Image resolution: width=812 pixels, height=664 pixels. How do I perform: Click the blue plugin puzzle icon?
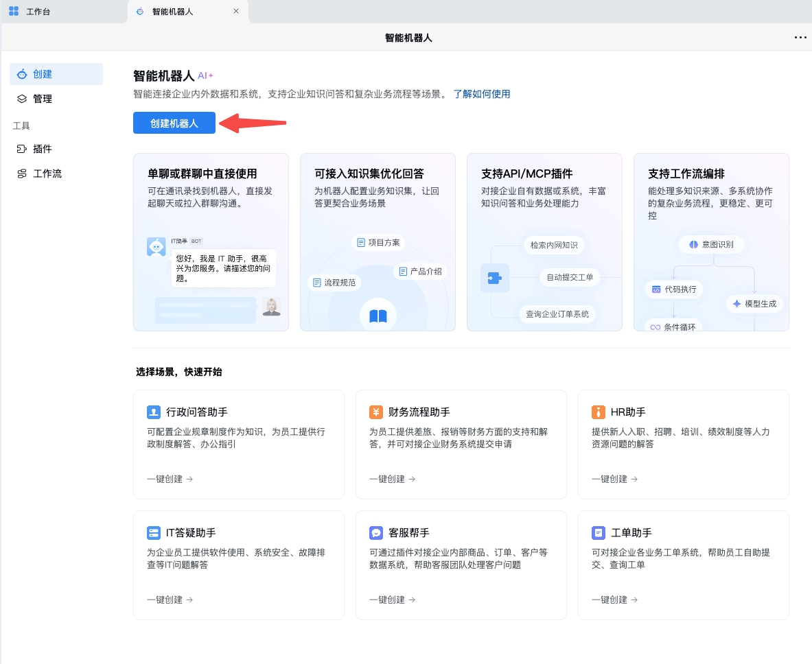click(495, 278)
